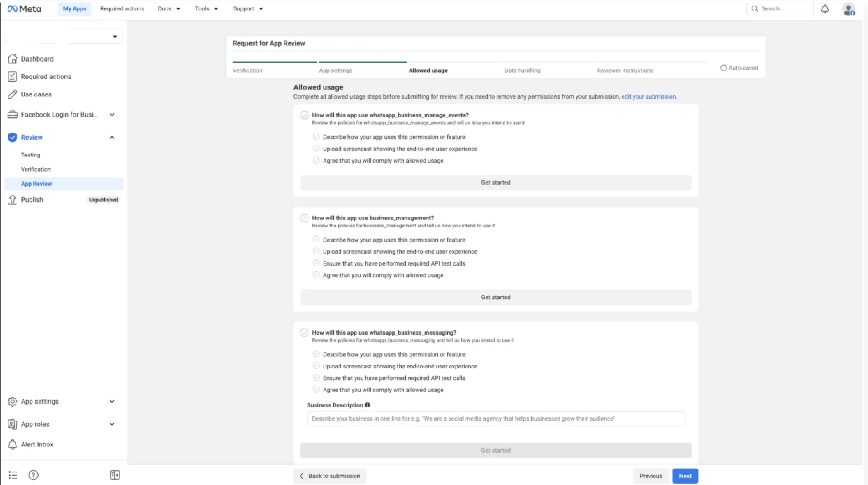868x485 pixels.
Task: Go to the Data handling step
Action: (x=522, y=70)
